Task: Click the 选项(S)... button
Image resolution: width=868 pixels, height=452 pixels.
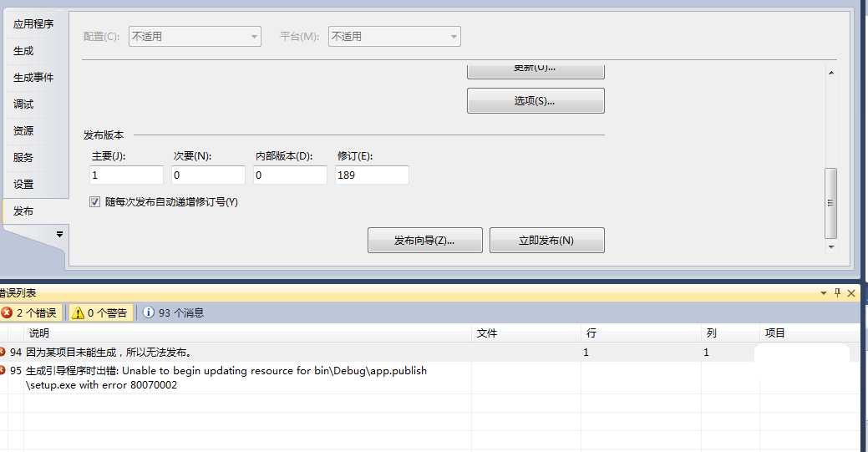Action: point(536,101)
